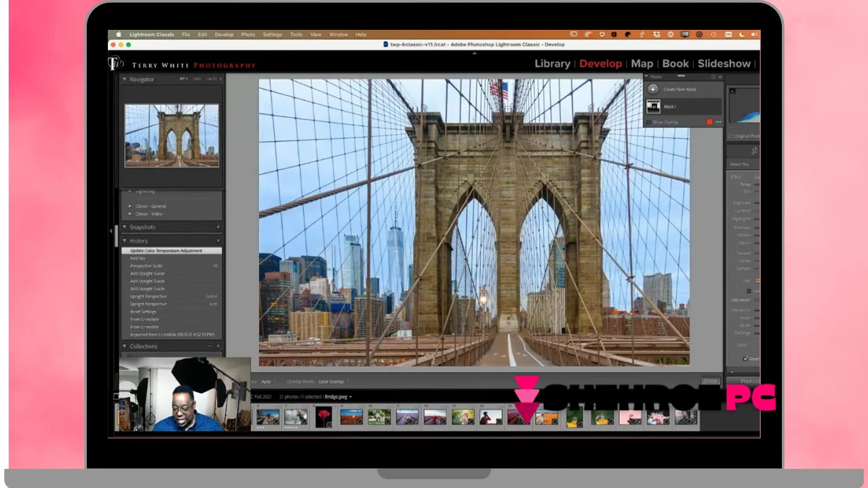Select the 'Add Sky' history step
This screenshot has height=488, width=868.
pos(172,258)
